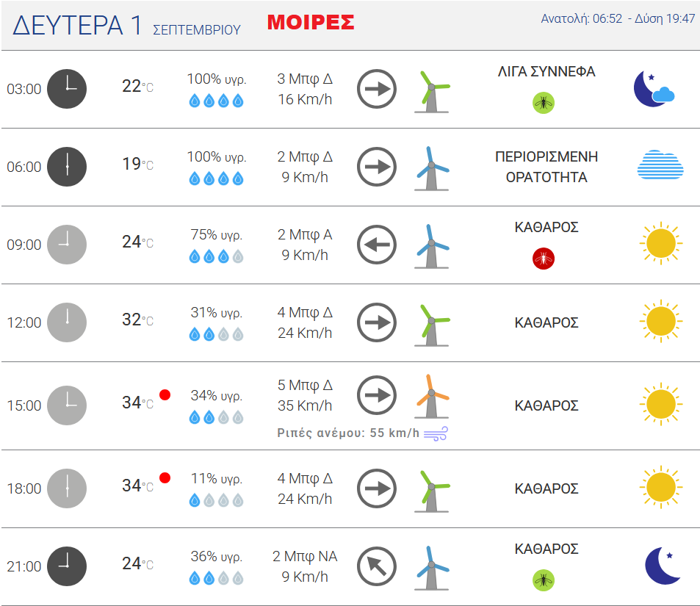Click the moon with cloud icon at 03:00

pyautogui.click(x=654, y=88)
